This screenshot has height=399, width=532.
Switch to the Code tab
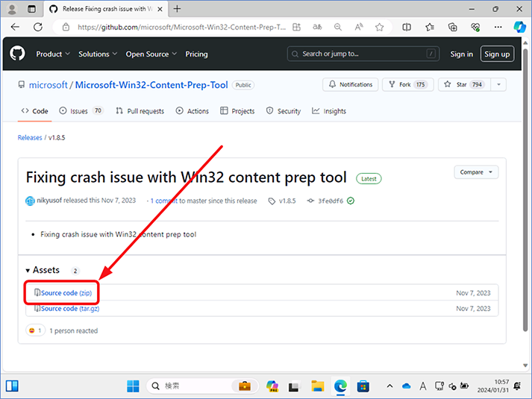[x=34, y=111]
